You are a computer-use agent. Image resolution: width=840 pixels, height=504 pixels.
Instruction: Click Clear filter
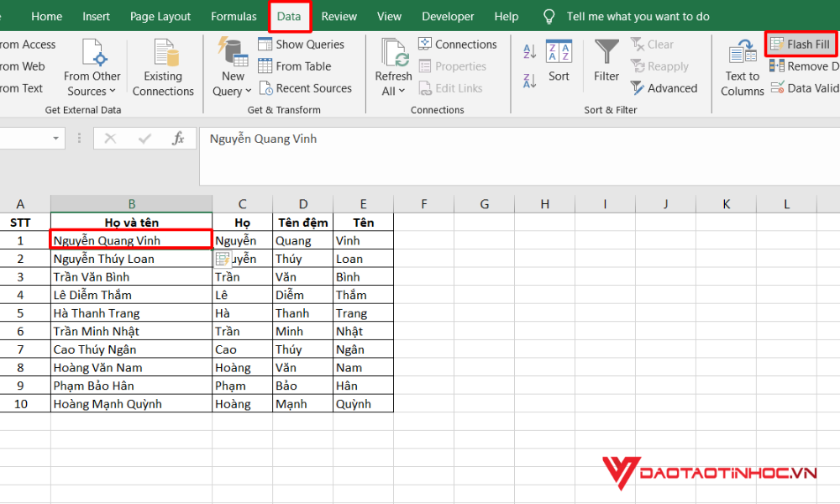pyautogui.click(x=652, y=45)
